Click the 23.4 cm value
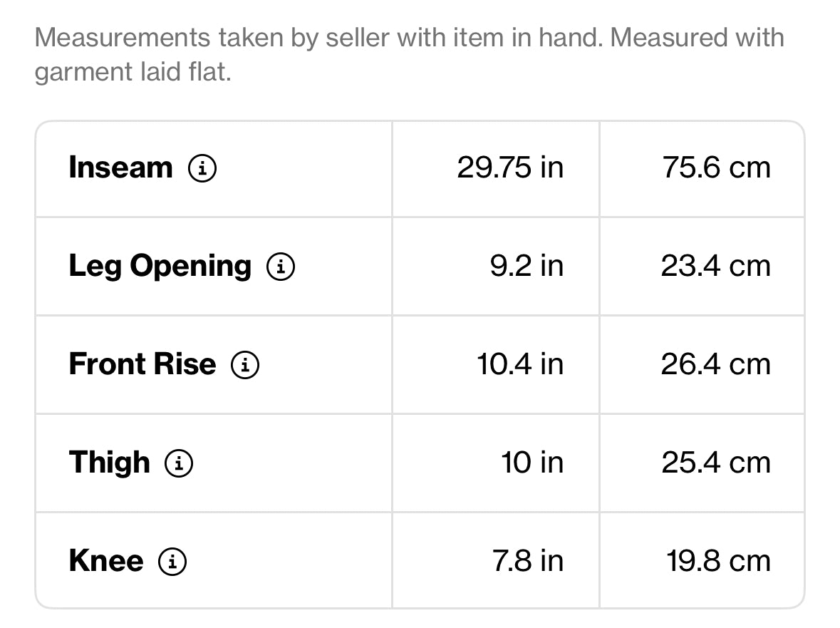 [716, 267]
